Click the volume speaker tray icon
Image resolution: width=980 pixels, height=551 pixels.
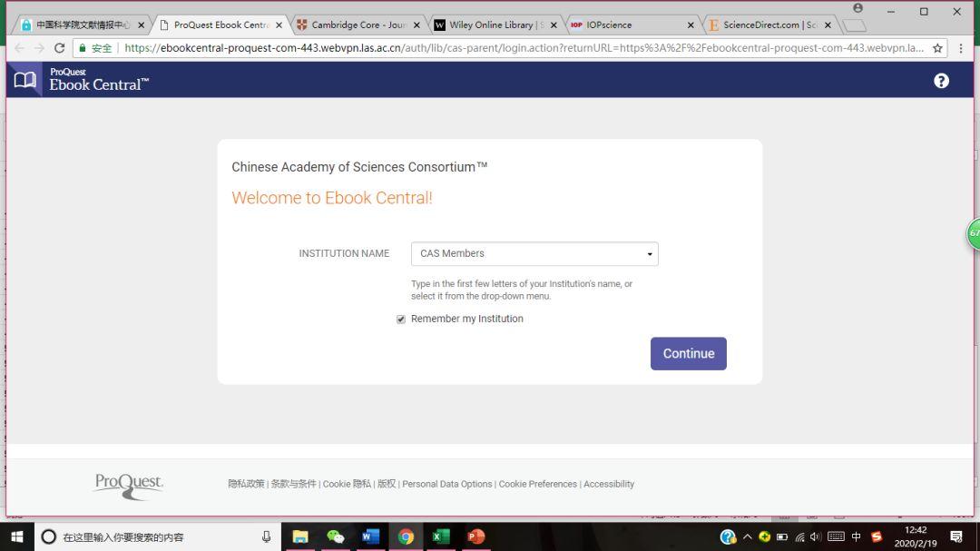[x=816, y=536]
